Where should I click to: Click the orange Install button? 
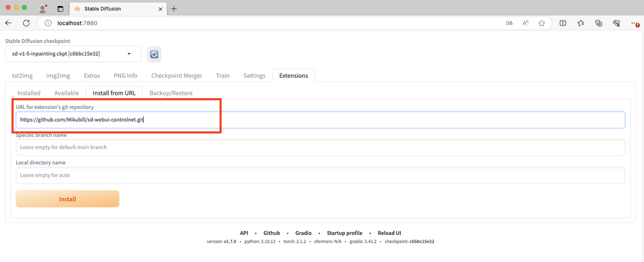tap(68, 199)
